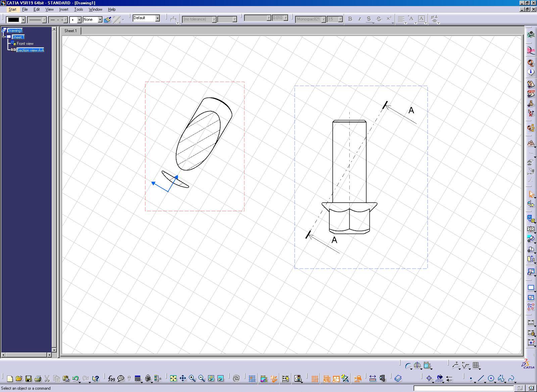This screenshot has height=392, width=537.
Task: Toggle Underline text formatting
Action: (x=369, y=19)
